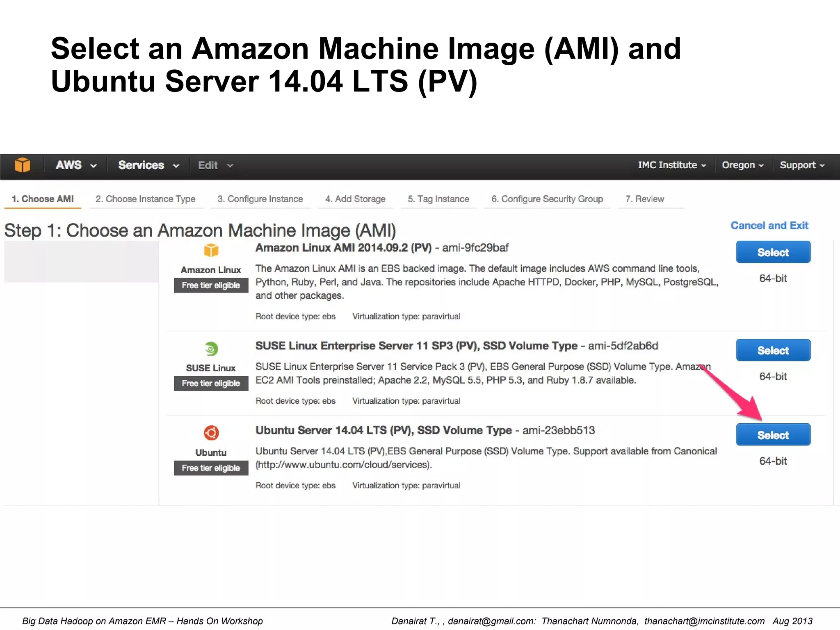Image resolution: width=840 pixels, height=630 pixels.
Task: Click Free tier eligible badge under Amazon Linux
Action: tap(211, 285)
